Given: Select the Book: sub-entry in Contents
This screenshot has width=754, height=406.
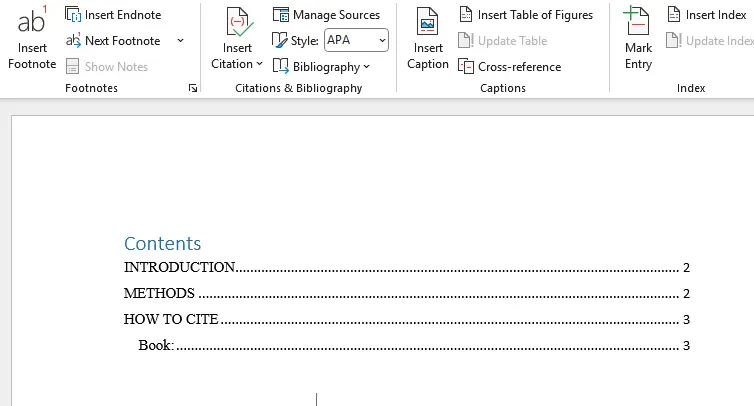Looking at the screenshot, I should click(x=157, y=346).
